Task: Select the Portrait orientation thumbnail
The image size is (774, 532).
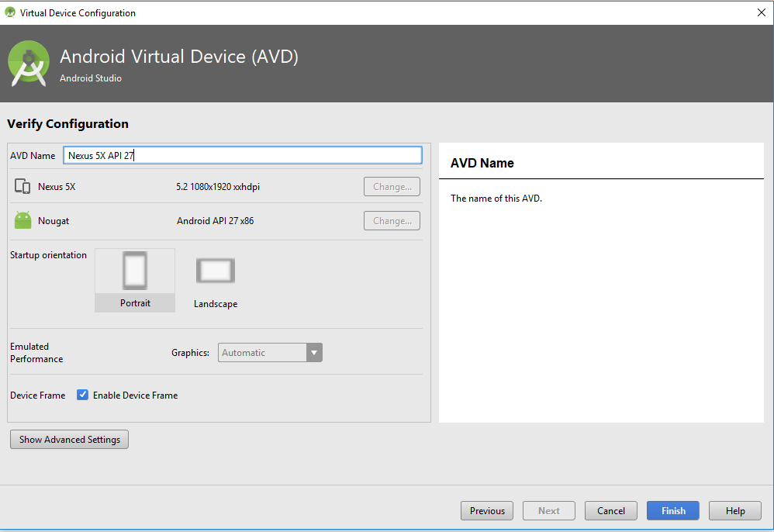Action: [135, 280]
